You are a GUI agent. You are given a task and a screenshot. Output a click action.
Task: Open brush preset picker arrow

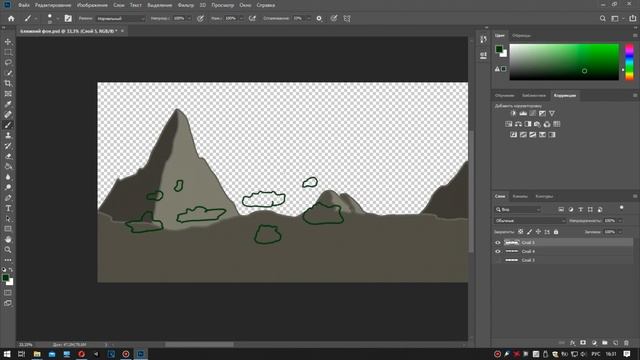[x=58, y=18]
